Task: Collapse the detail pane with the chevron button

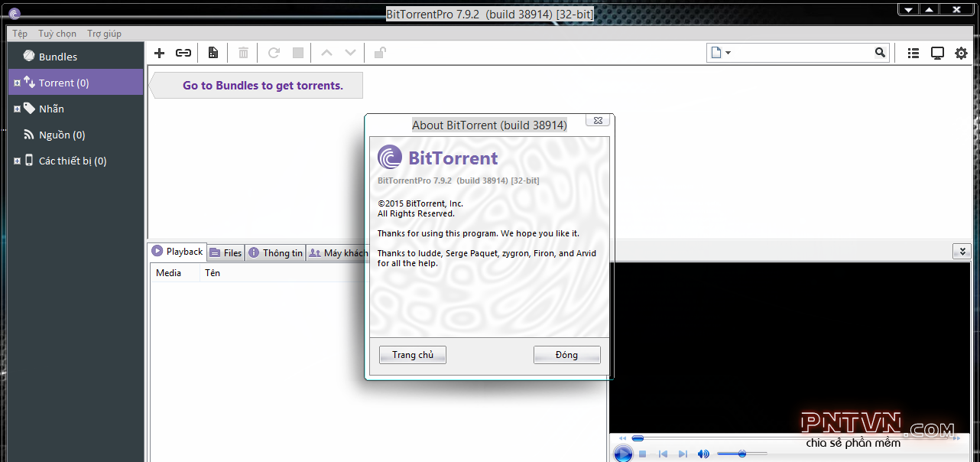Action: tap(962, 251)
